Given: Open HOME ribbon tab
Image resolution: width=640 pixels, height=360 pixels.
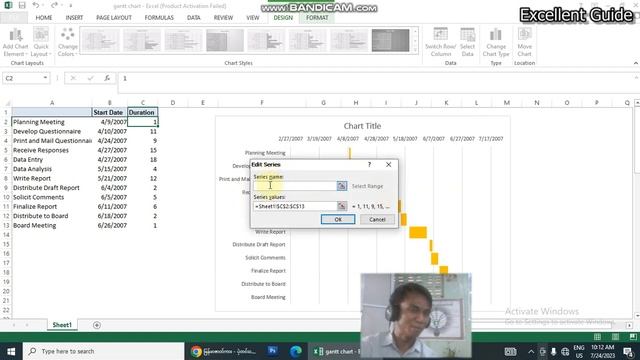Looking at the screenshot, I should pos(44,18).
